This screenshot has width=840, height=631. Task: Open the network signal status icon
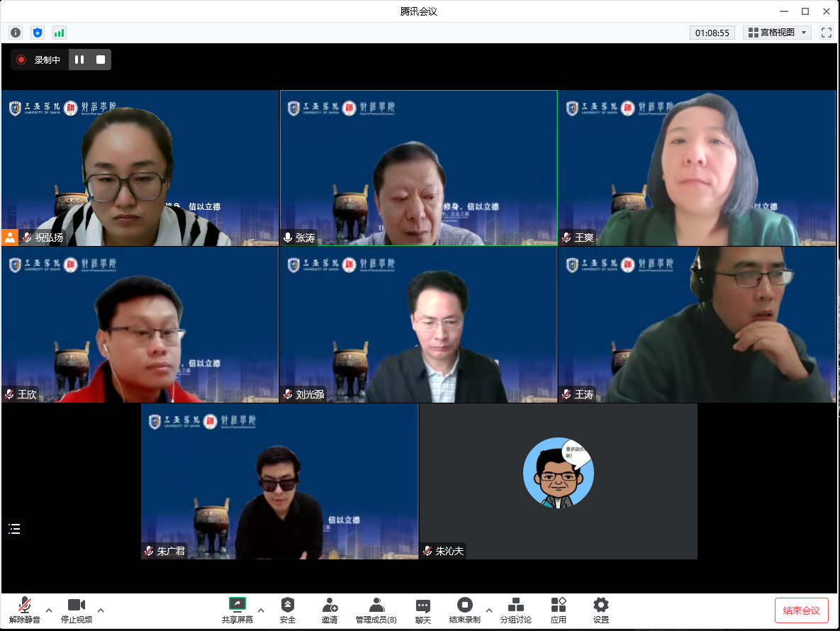59,33
